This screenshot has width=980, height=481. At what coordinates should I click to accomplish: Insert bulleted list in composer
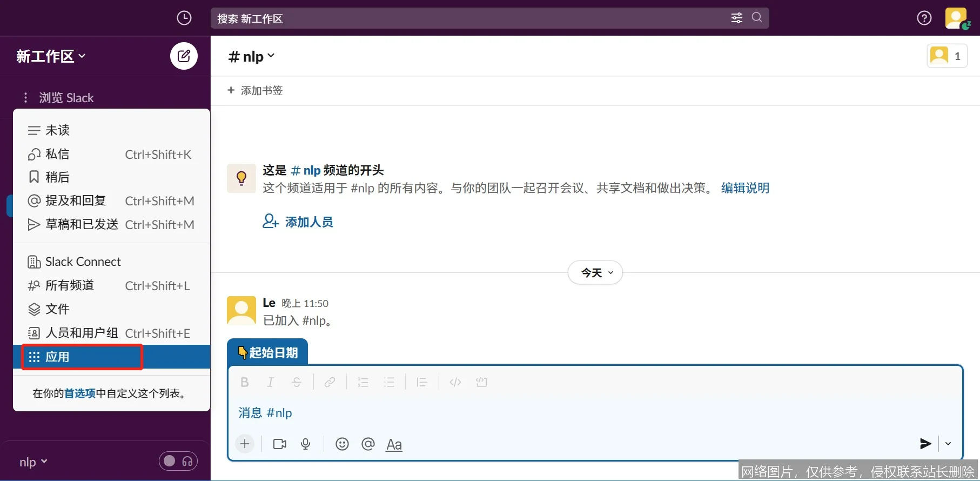(x=389, y=382)
